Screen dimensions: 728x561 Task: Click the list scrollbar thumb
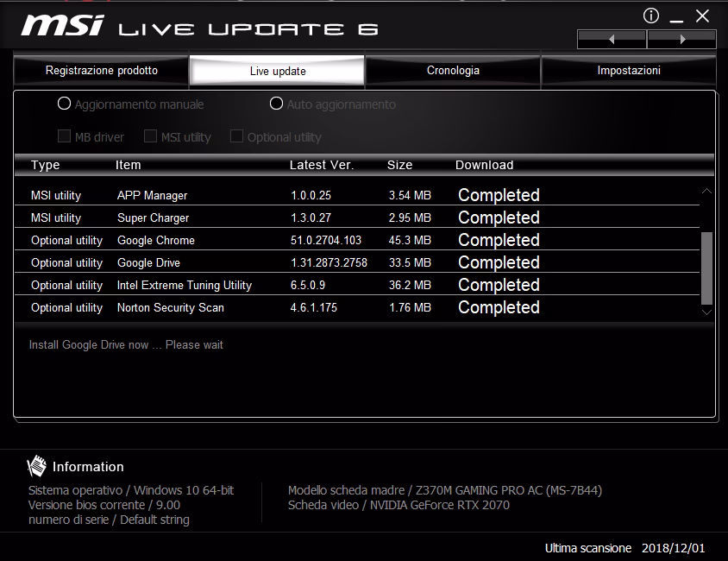pyautogui.click(x=706, y=268)
